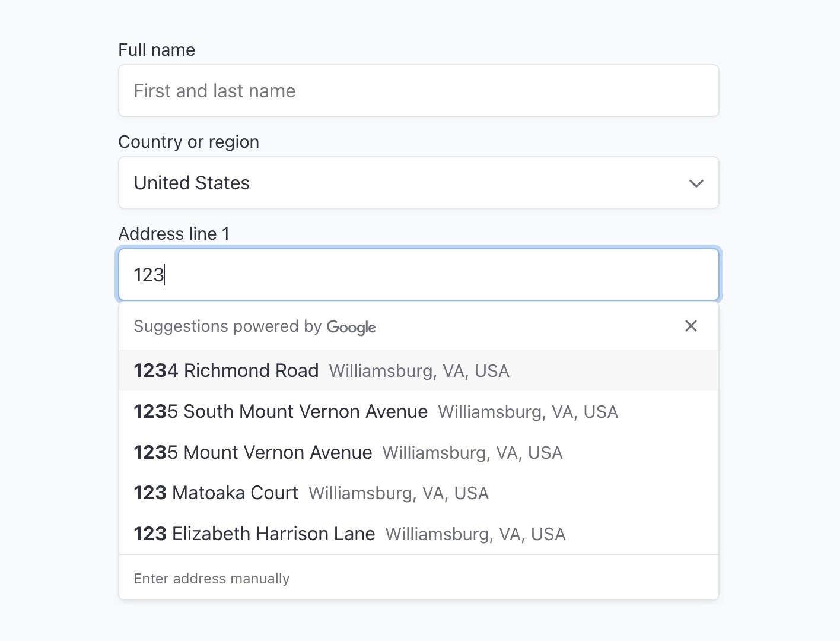840x641 pixels.
Task: Click the United States selected value
Action: 192,183
